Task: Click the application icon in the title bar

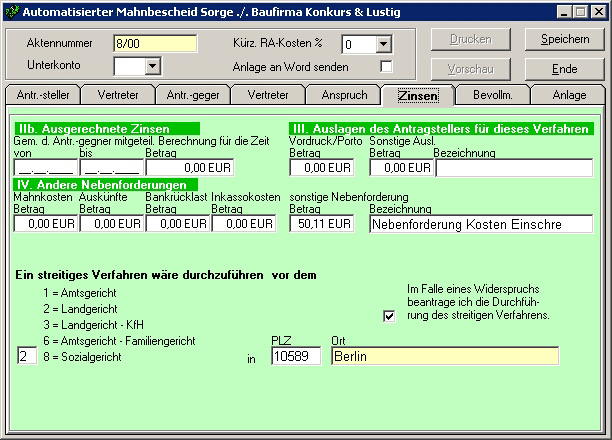Action: click(x=12, y=12)
